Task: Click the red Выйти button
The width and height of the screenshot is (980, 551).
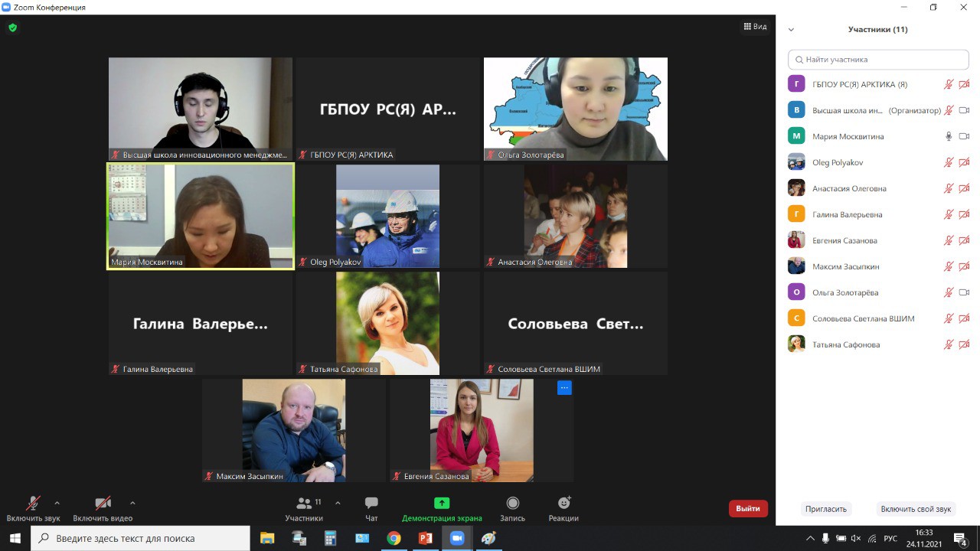Action: (x=748, y=508)
